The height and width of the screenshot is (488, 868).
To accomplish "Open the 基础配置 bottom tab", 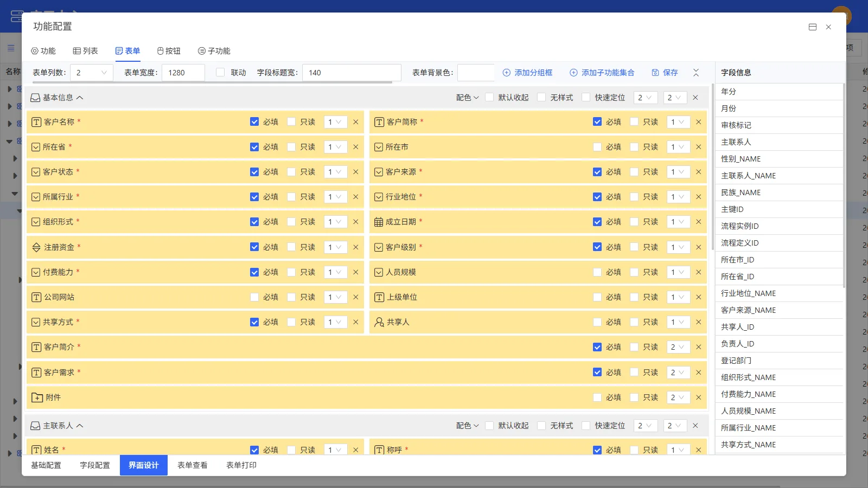I will (x=46, y=465).
